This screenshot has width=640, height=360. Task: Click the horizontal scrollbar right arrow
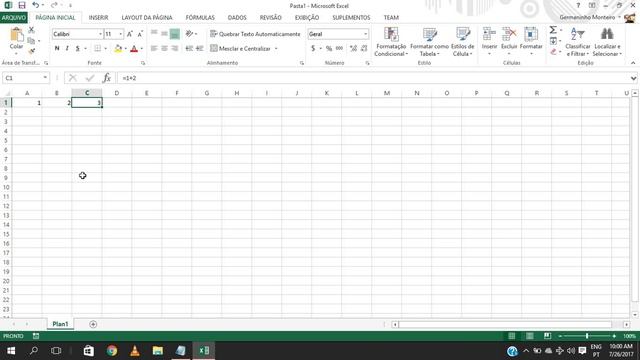pos(626,324)
